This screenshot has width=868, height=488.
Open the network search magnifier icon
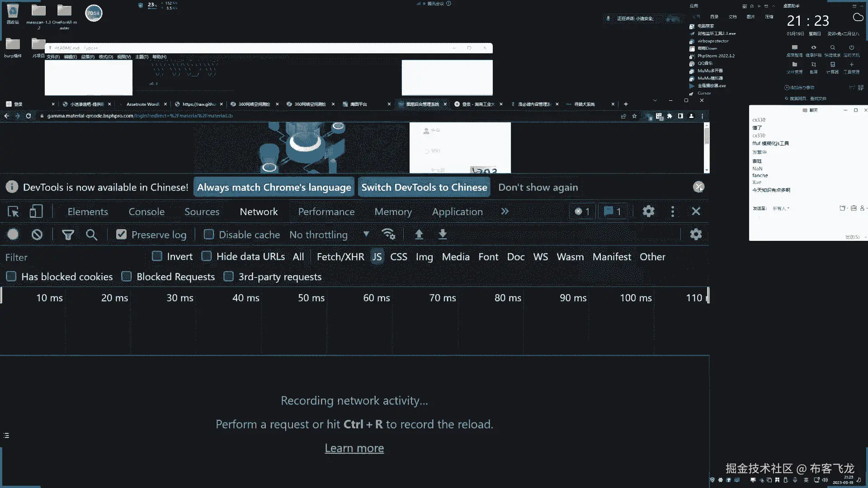91,235
